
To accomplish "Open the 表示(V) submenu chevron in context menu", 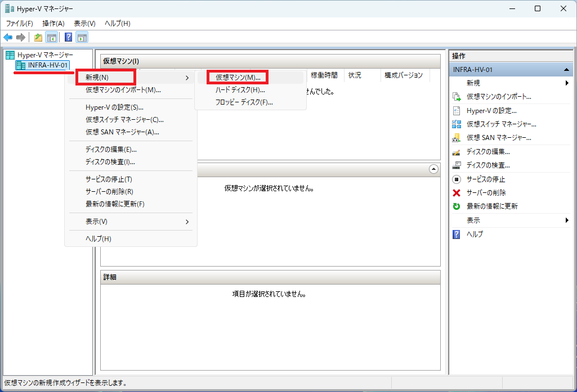I will [x=187, y=222].
